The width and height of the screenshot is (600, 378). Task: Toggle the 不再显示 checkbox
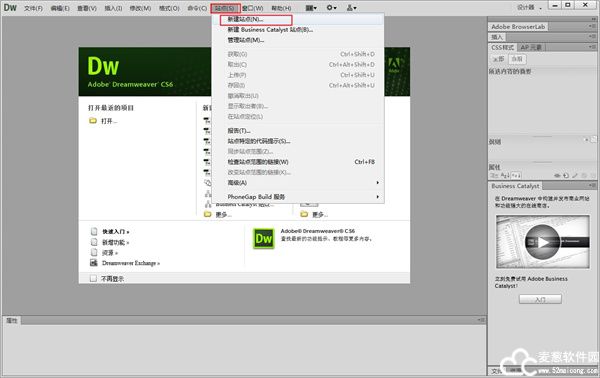pyautogui.click(x=93, y=279)
